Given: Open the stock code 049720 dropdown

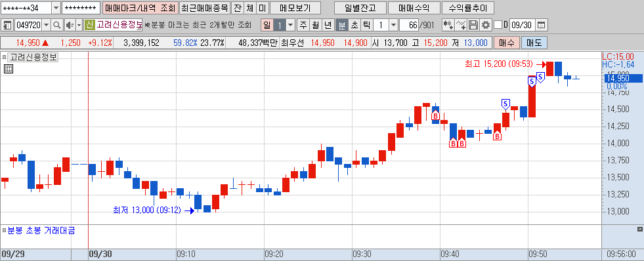Looking at the screenshot, I should pos(45,25).
